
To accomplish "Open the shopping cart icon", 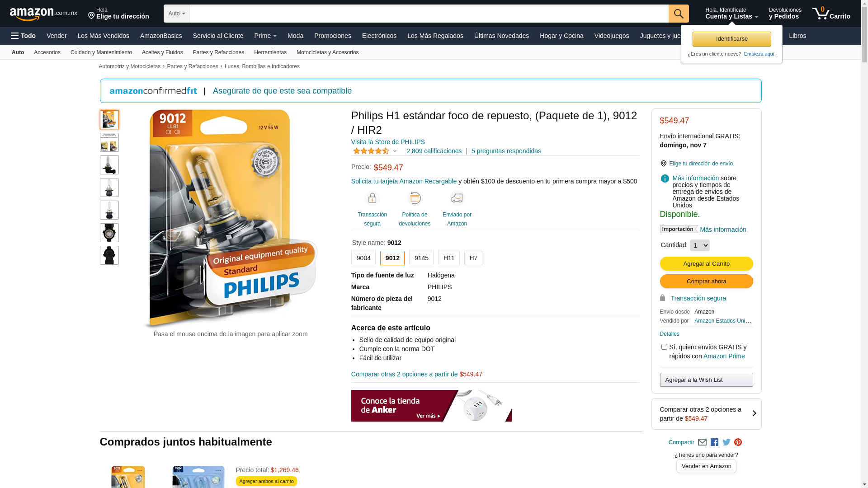I will coord(831,14).
